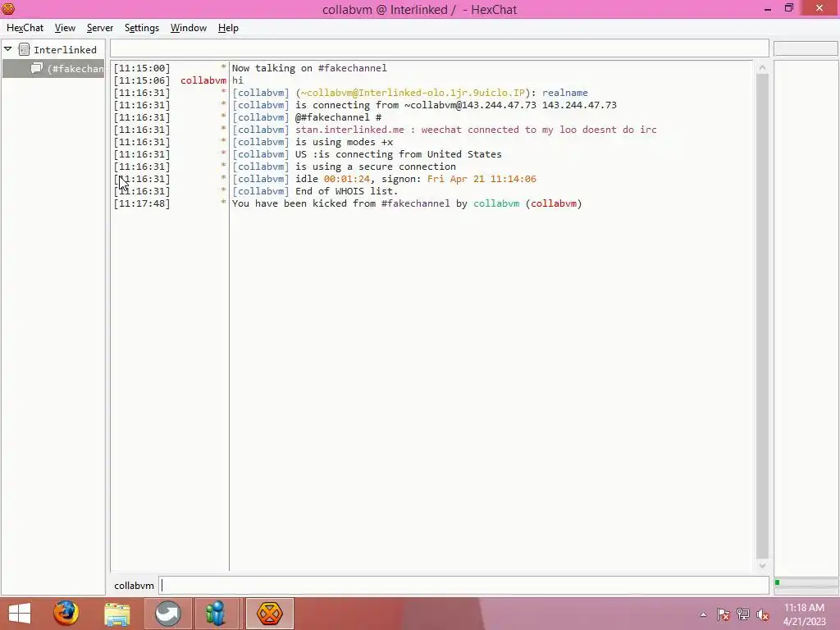Click 'Now talking on #fakechannel' line
Viewport: 840px width, 630px height.
coord(309,68)
